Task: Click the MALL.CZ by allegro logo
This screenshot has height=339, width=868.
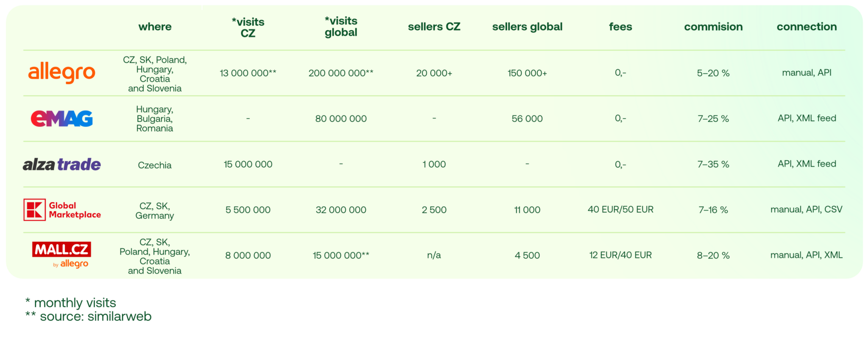Action: tap(62, 255)
